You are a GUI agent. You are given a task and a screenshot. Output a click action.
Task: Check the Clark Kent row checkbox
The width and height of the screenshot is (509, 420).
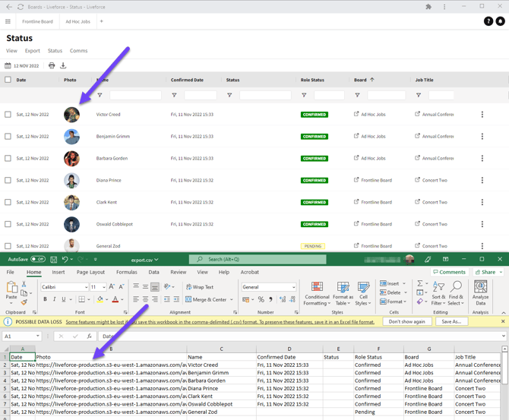8,202
